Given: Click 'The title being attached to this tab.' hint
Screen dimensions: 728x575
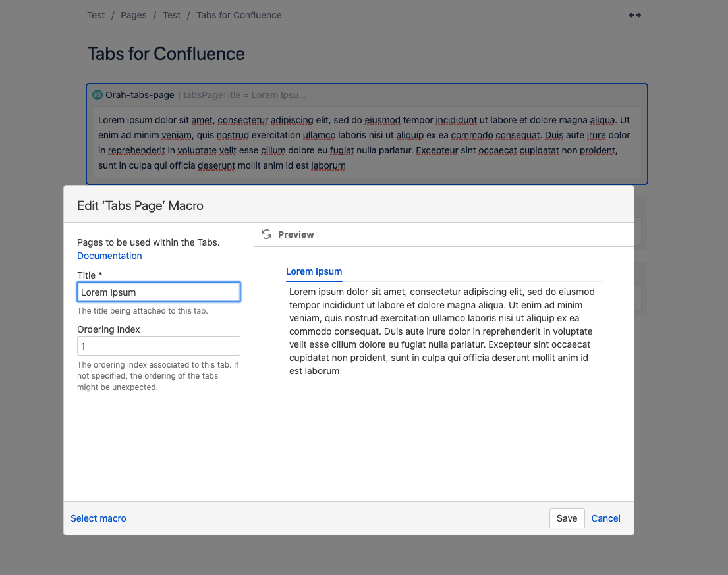Looking at the screenshot, I should point(142,310).
